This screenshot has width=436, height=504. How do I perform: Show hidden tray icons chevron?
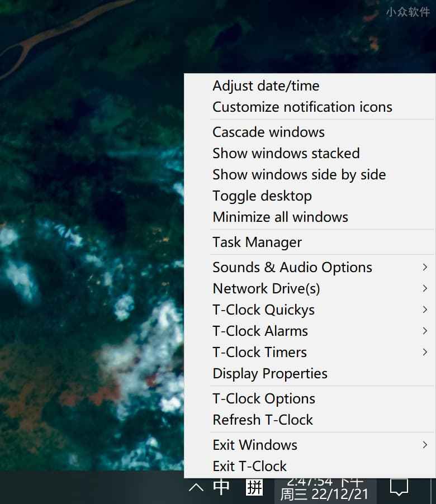(196, 488)
